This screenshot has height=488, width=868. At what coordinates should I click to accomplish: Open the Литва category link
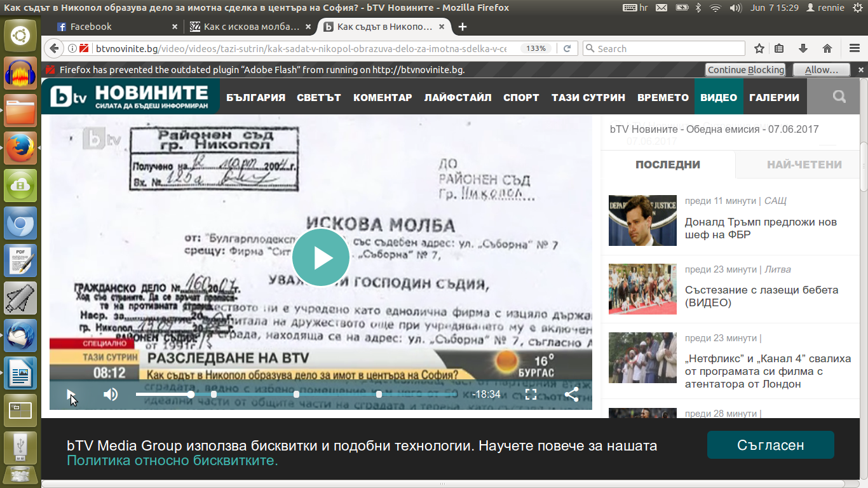point(778,269)
